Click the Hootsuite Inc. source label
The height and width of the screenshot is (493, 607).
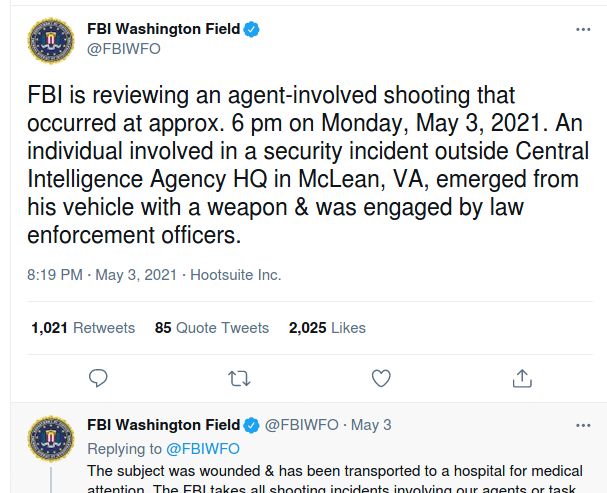tap(236, 275)
